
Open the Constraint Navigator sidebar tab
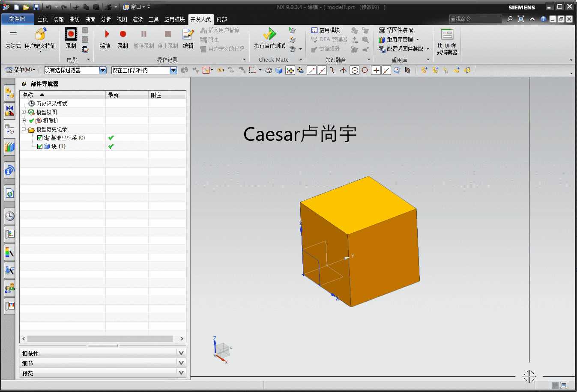9,110
